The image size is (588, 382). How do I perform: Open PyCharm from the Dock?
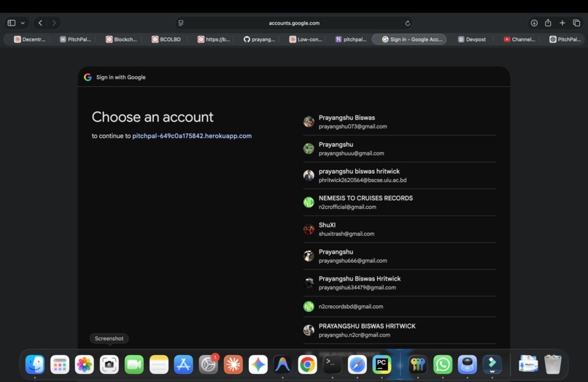[382, 364]
